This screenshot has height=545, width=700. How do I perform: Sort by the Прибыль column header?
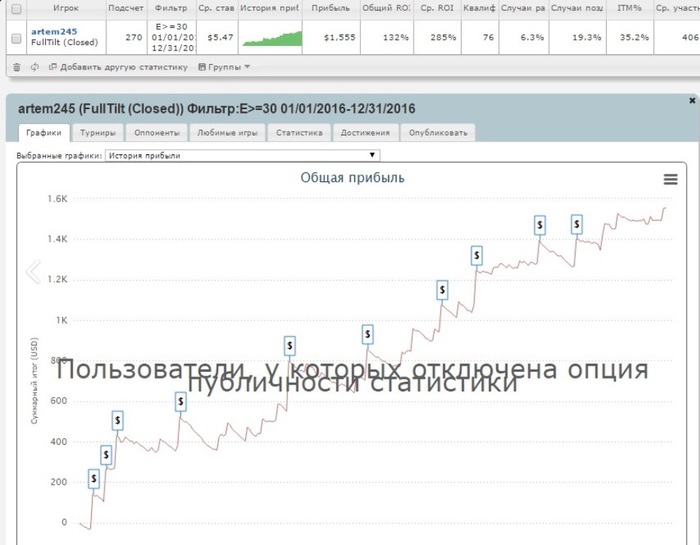pyautogui.click(x=331, y=8)
